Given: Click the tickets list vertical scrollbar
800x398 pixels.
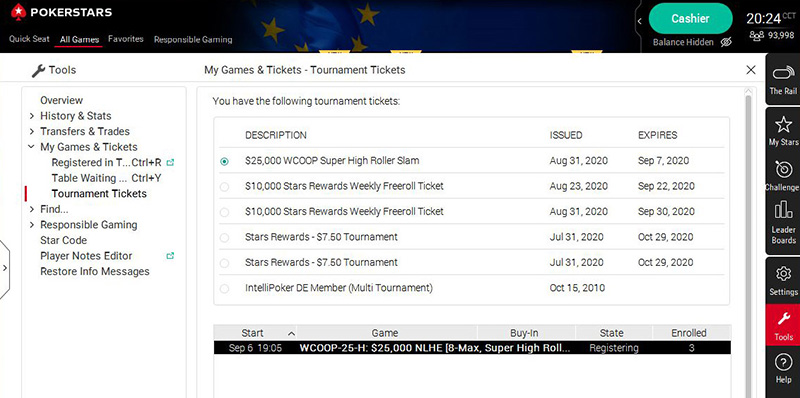Looking at the screenshot, I should pos(748,242).
